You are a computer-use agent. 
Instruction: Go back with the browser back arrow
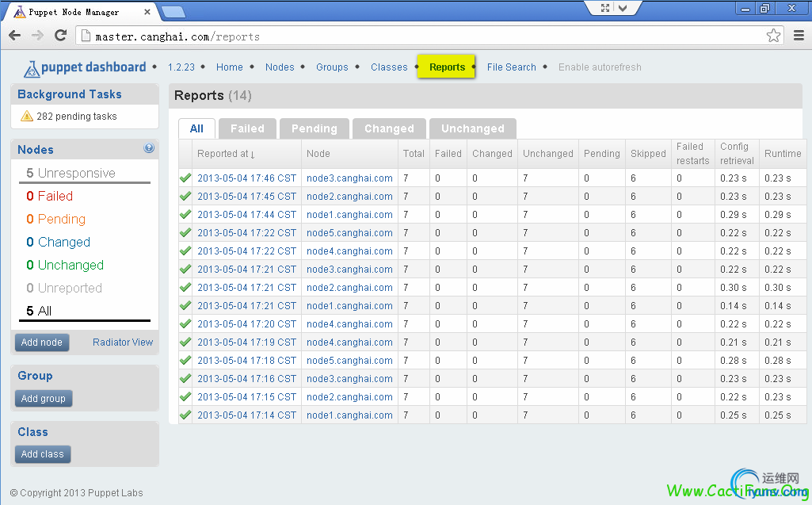coord(14,35)
